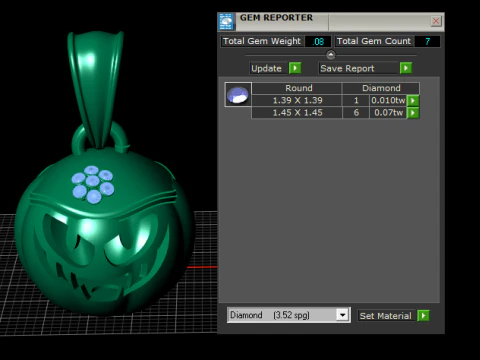Click the 0.07tw weight cell

pyautogui.click(x=388, y=113)
